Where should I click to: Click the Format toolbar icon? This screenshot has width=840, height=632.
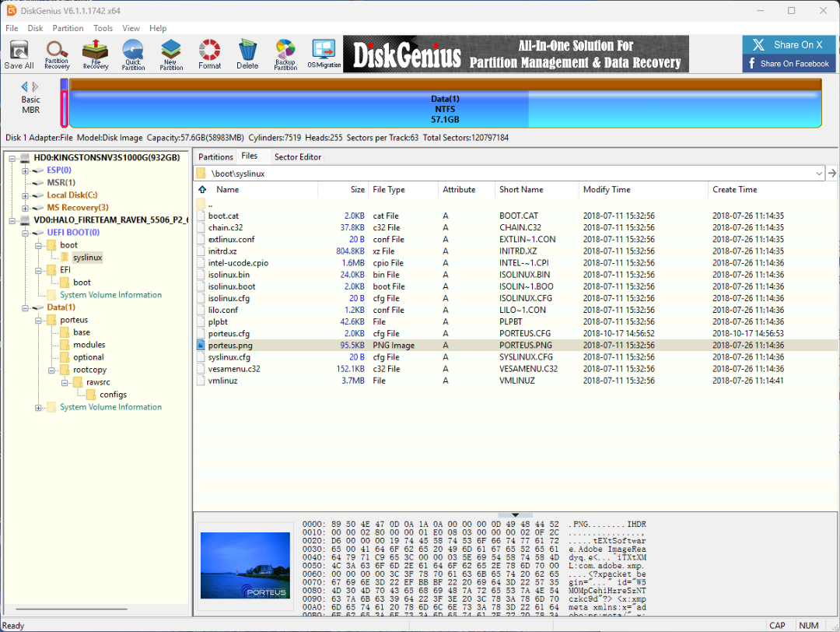click(209, 54)
